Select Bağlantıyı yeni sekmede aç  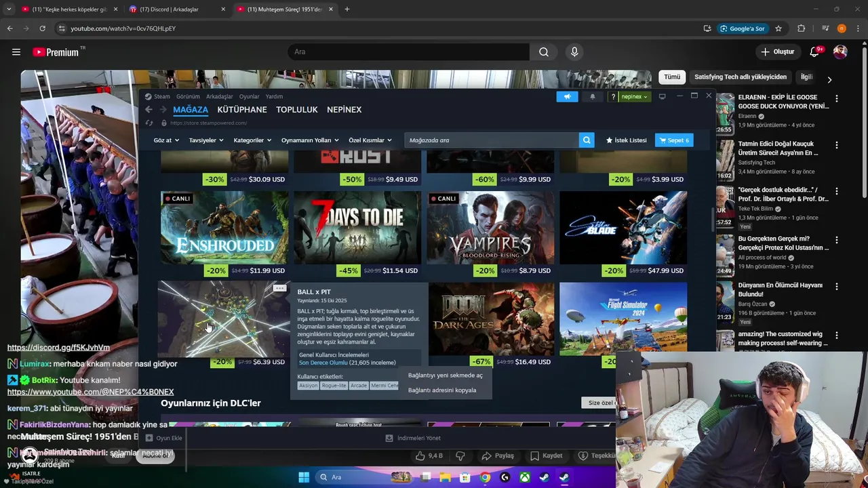point(446,375)
